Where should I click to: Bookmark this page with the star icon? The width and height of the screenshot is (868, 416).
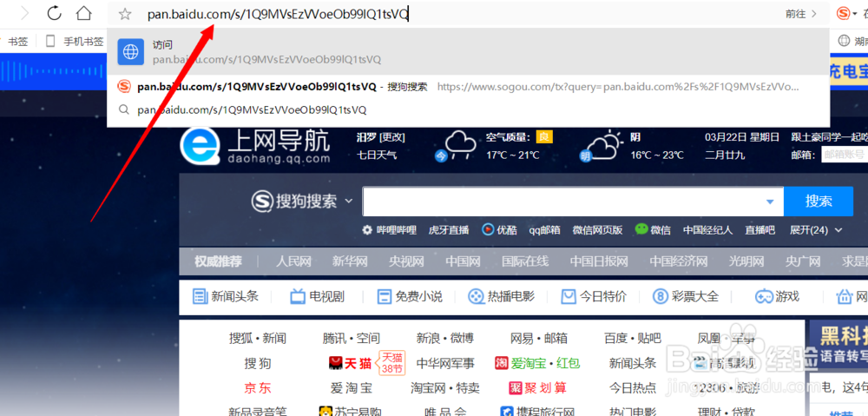(125, 15)
